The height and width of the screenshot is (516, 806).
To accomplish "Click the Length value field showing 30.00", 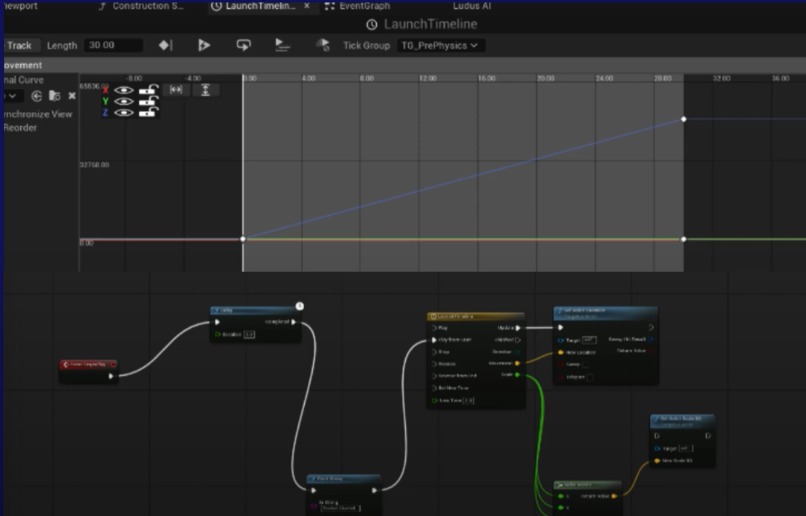I will 114,45.
